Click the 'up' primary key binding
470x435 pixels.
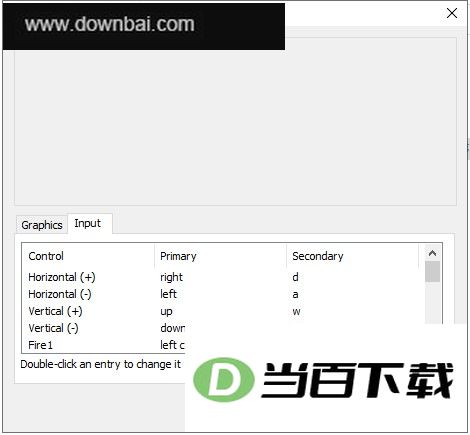(166, 312)
